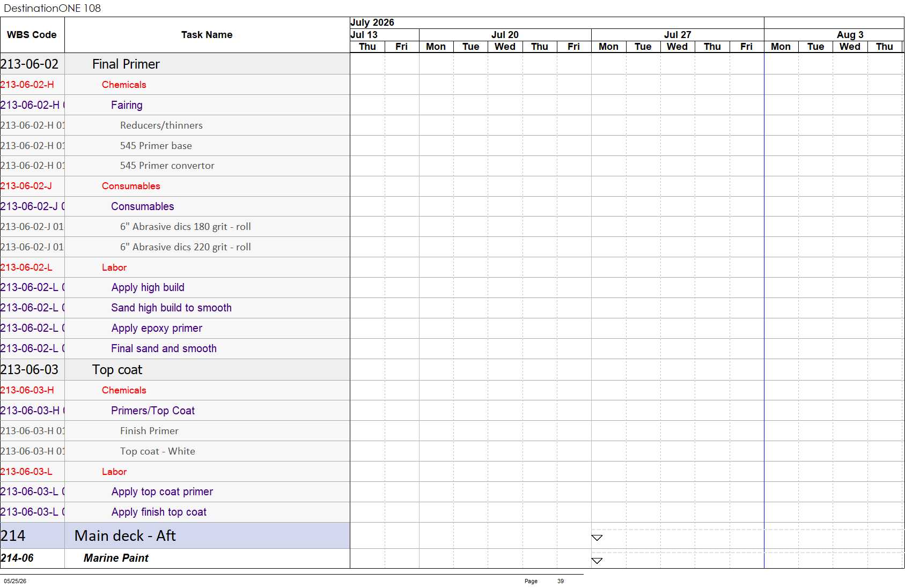The width and height of the screenshot is (905, 588).
Task: Select the Main deck - Aft row
Action: click(x=175, y=535)
